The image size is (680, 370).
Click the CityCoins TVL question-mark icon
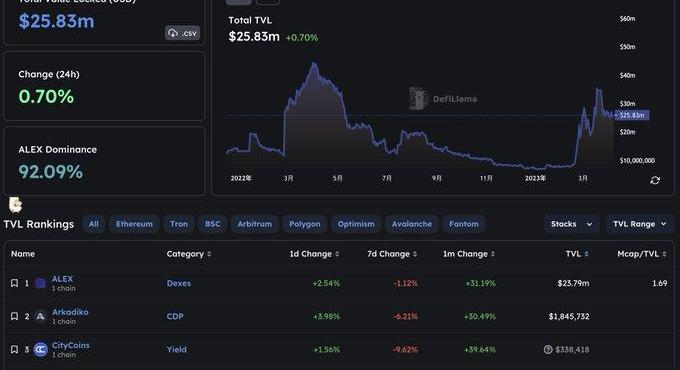pos(548,349)
